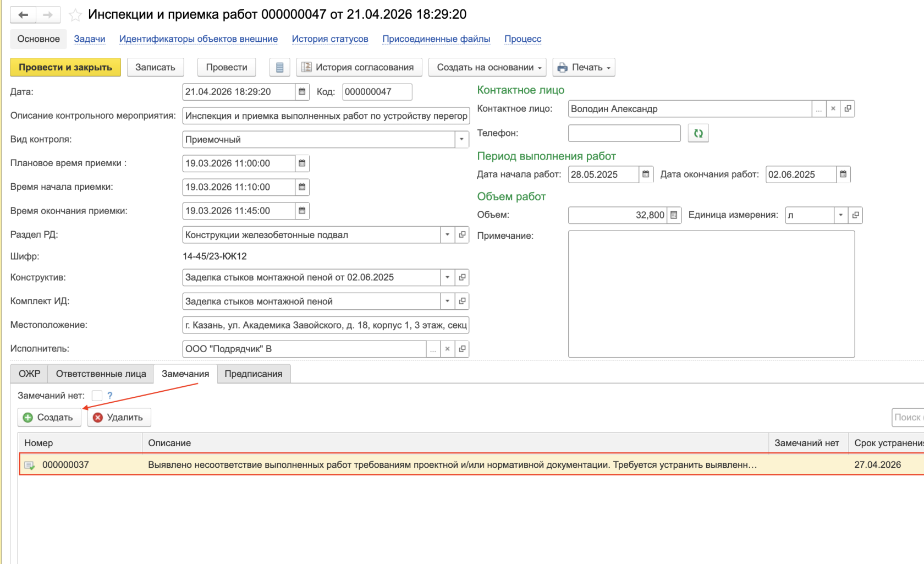Screen dimensions: 924x564
Task: Open the Контактное лицо record icon
Action: point(848,109)
